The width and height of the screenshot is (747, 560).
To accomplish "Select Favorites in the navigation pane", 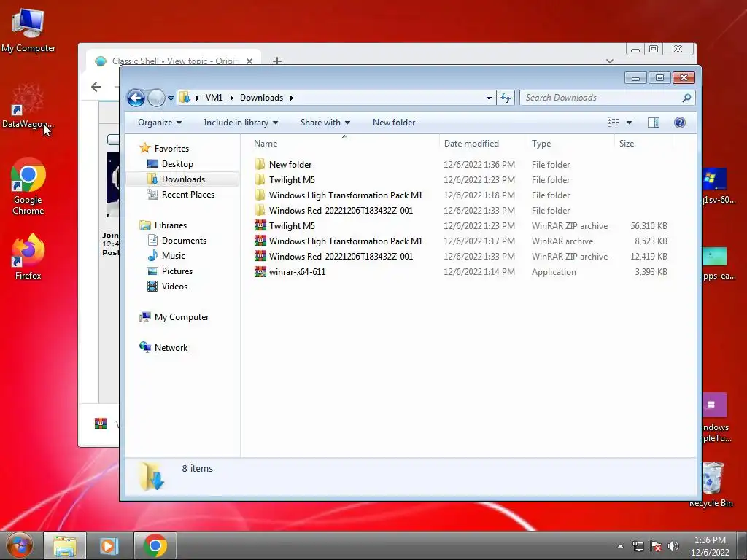I will tap(171, 149).
